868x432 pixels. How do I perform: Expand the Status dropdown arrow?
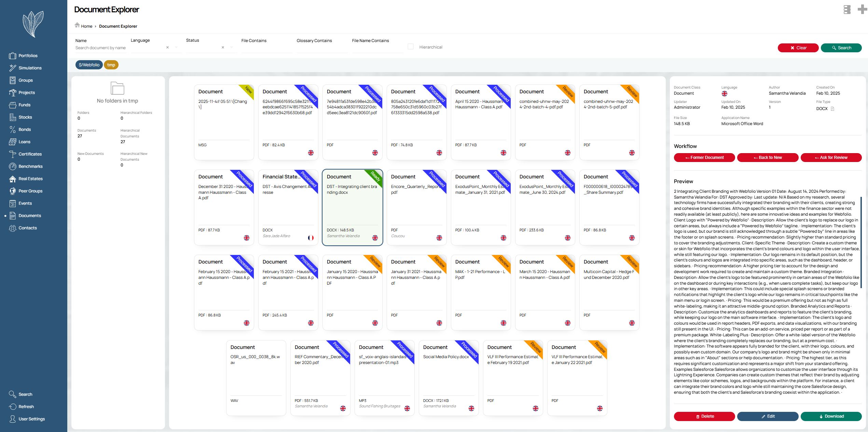[x=232, y=48]
